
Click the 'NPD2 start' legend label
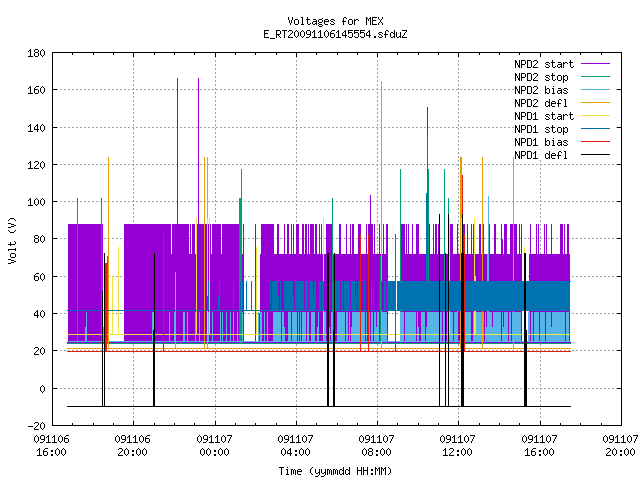click(x=544, y=64)
